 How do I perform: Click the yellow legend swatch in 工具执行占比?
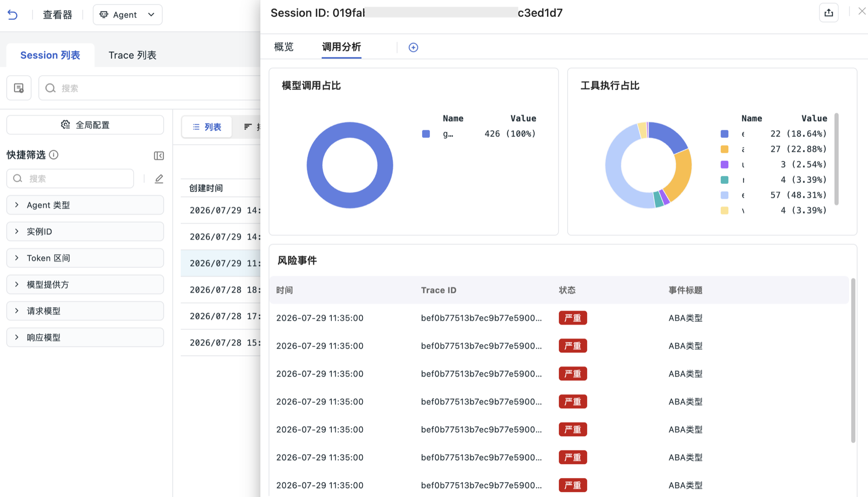(x=724, y=211)
